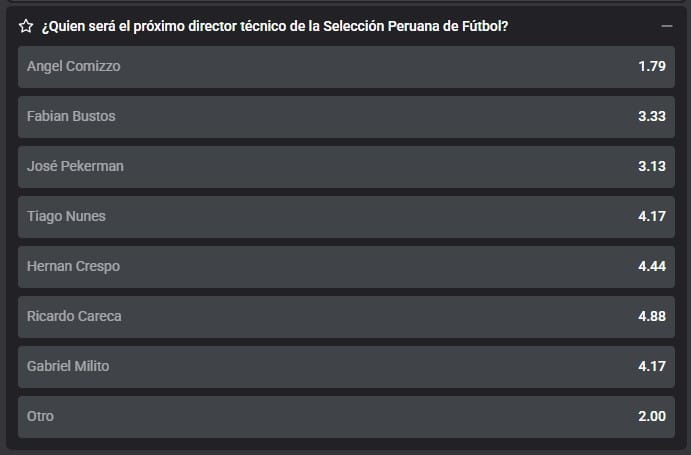Image resolution: width=691 pixels, height=455 pixels.
Task: Click the 3.13 odds value
Action: pos(652,166)
